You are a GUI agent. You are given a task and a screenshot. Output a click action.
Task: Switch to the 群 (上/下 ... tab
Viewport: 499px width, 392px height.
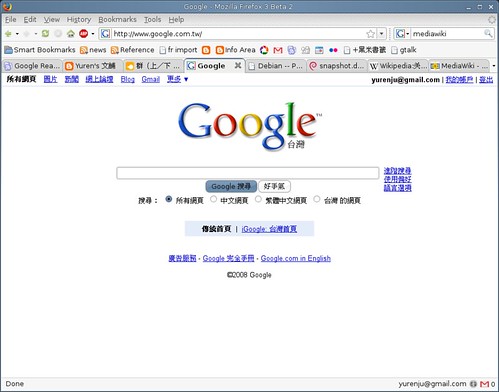click(153, 66)
